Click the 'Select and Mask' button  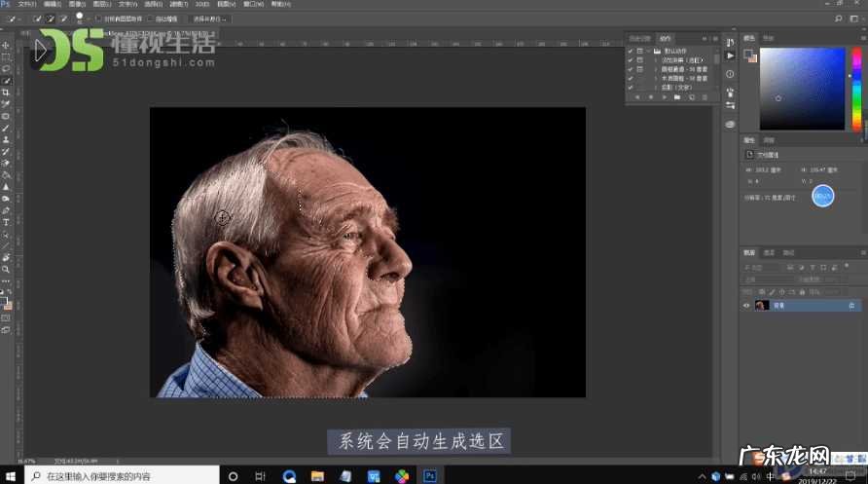pyautogui.click(x=209, y=19)
